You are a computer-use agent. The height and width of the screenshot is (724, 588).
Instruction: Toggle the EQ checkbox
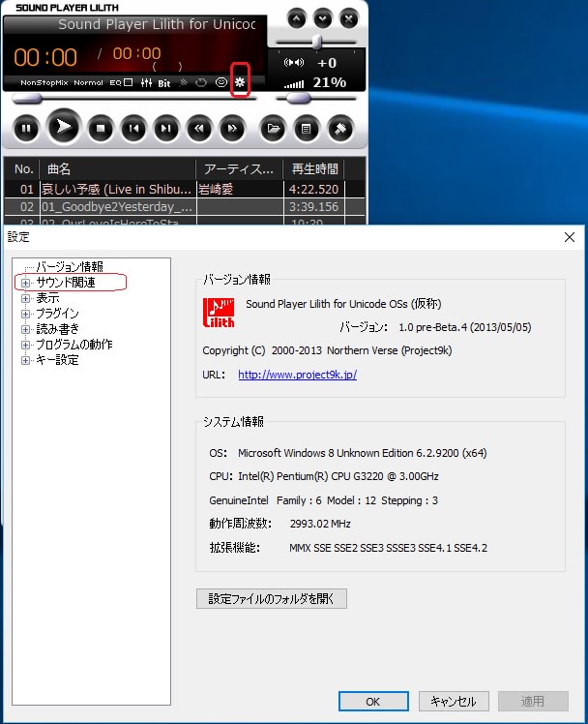tap(129, 82)
